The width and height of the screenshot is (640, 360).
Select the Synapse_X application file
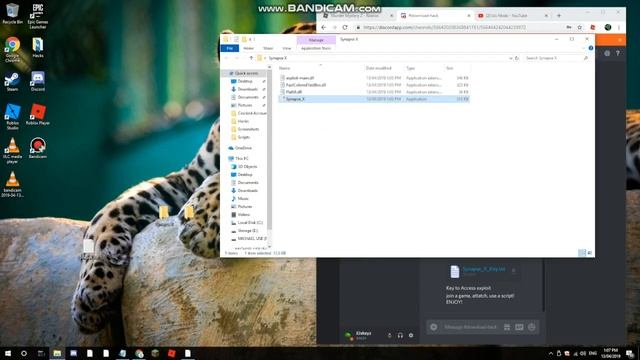tap(374, 99)
